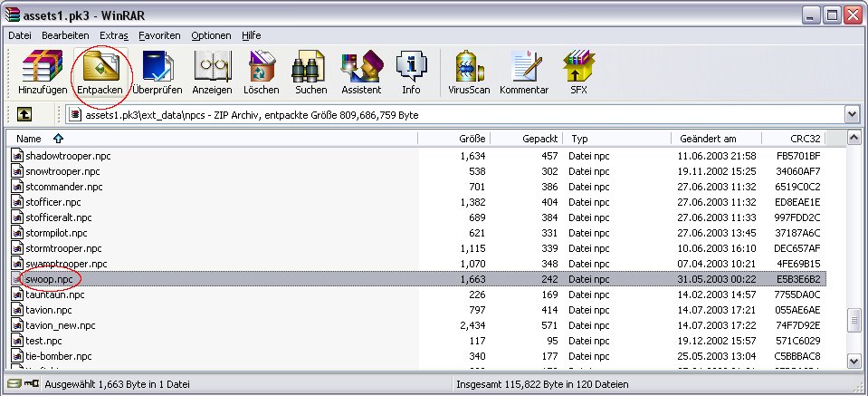Open the Anzeigen view tool
This screenshot has height=396, width=868.
213,72
